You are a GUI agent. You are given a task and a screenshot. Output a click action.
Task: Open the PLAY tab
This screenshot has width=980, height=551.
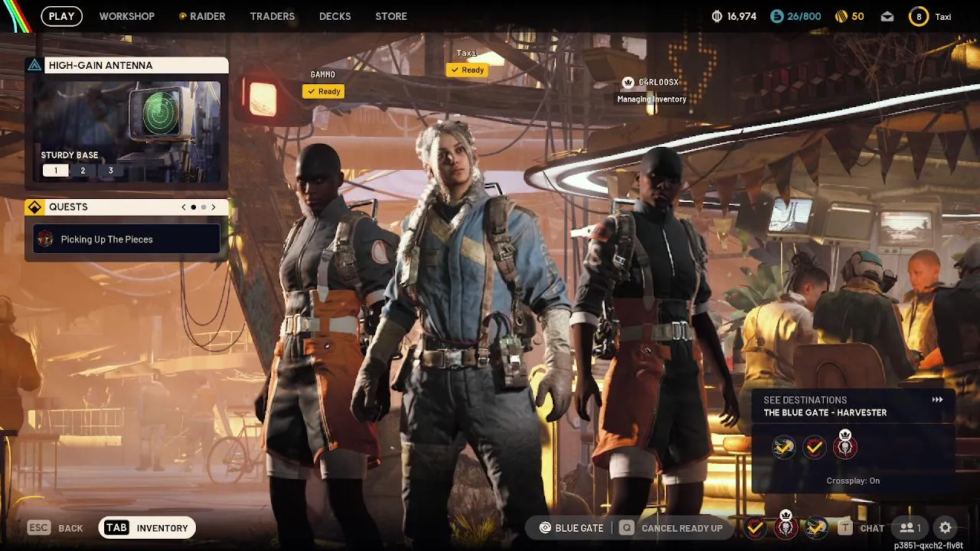click(61, 16)
